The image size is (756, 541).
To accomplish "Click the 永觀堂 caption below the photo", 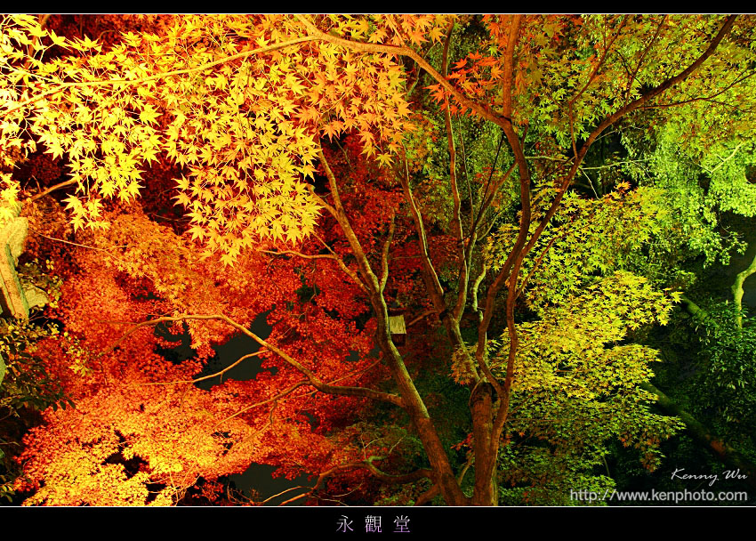I will click(374, 523).
